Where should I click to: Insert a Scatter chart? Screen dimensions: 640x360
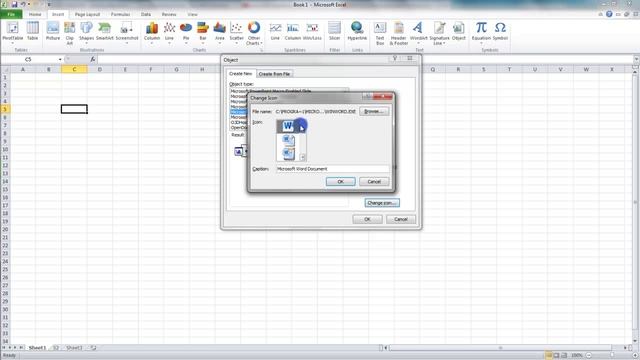click(x=236, y=32)
